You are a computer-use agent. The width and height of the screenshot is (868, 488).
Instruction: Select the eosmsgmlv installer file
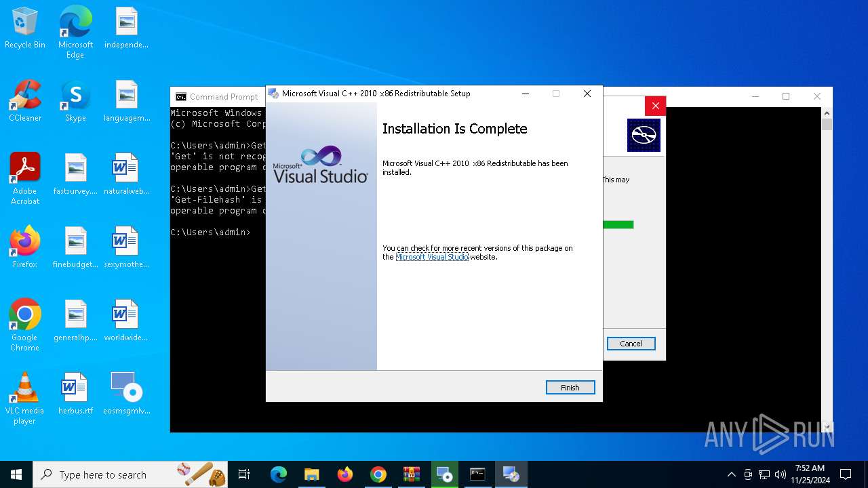click(126, 394)
